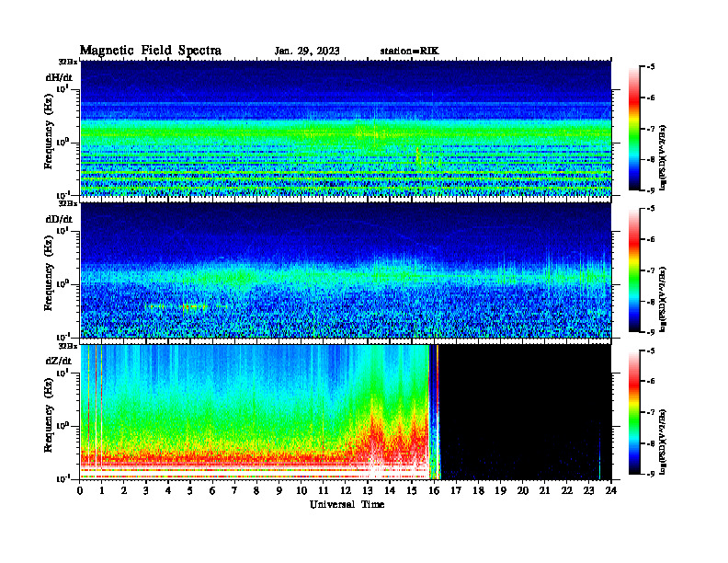The width and height of the screenshot is (728, 563).
Task: Click the "Jan. 29, 2023" date label
Action: (x=307, y=52)
